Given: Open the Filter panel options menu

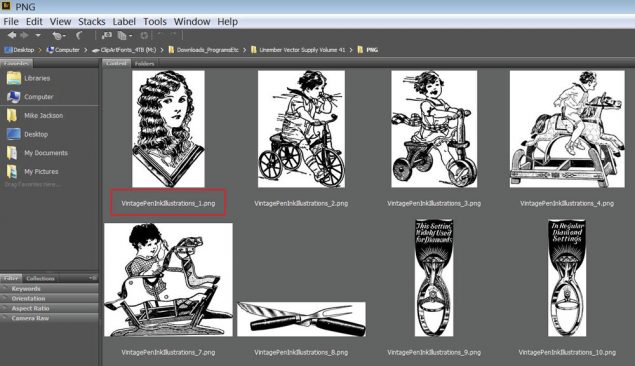Looking at the screenshot, I should [x=93, y=278].
